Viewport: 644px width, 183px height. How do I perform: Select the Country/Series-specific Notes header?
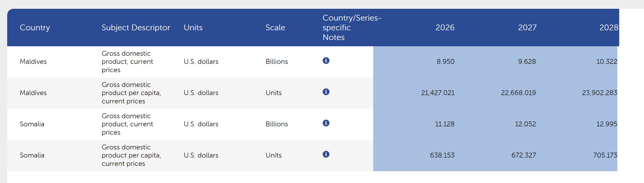pyautogui.click(x=352, y=28)
